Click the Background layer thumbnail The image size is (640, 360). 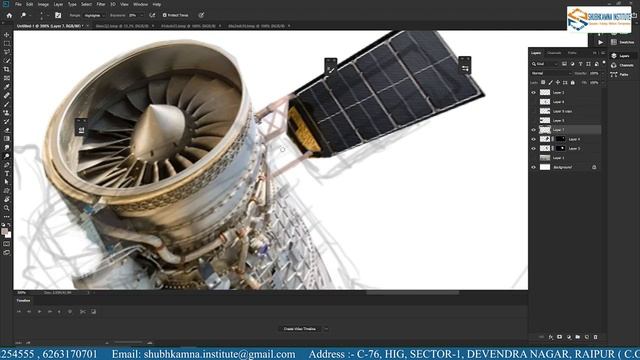[x=545, y=167]
